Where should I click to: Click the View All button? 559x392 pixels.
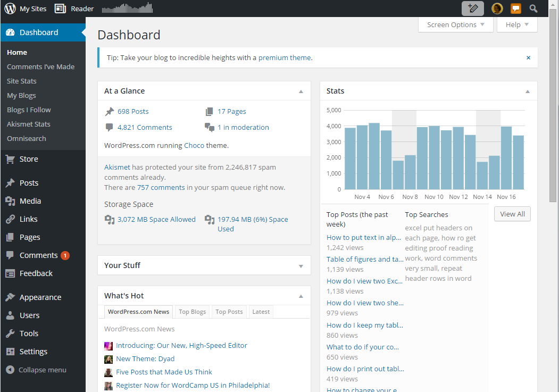pyautogui.click(x=512, y=214)
